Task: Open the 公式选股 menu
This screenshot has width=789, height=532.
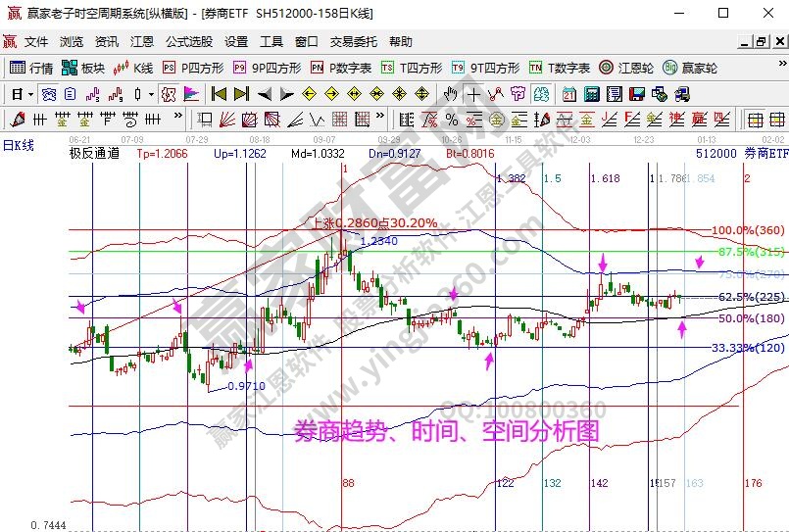Action: pos(189,42)
